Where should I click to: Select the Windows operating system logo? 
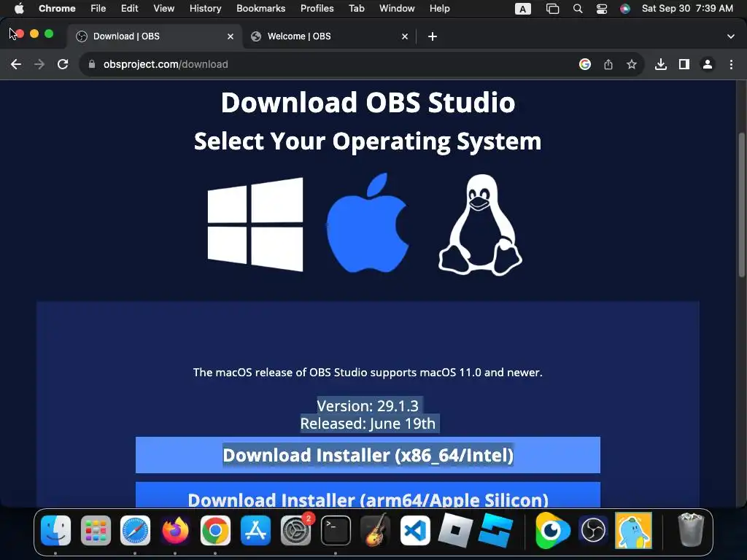pyautogui.click(x=255, y=225)
